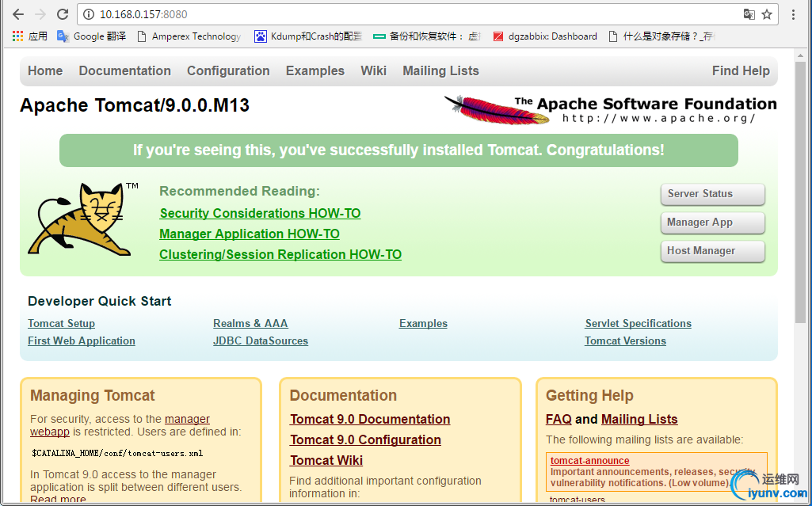Image resolution: width=812 pixels, height=506 pixels.
Task: Open the dgzabbix: Dashboard bookmark
Action: (545, 36)
